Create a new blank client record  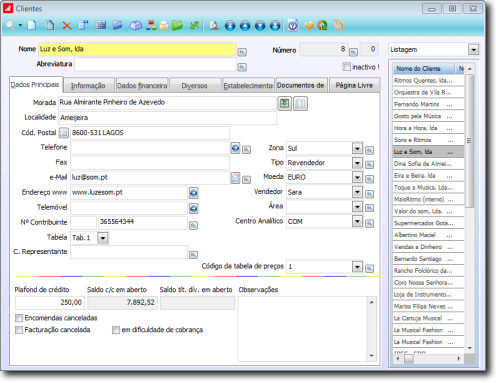pyautogui.click(x=32, y=25)
